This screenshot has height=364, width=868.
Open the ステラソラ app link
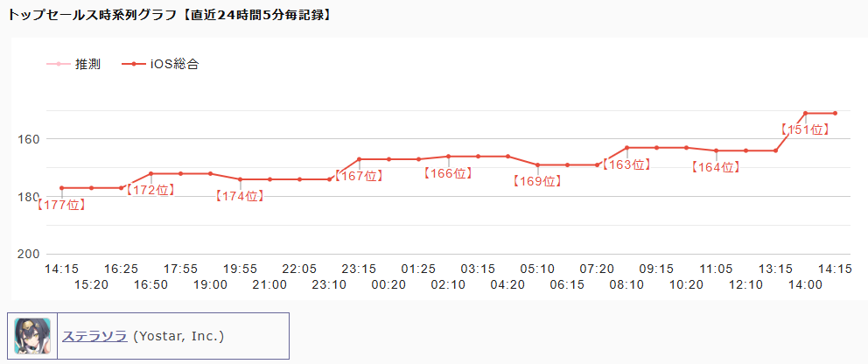pyautogui.click(x=94, y=336)
